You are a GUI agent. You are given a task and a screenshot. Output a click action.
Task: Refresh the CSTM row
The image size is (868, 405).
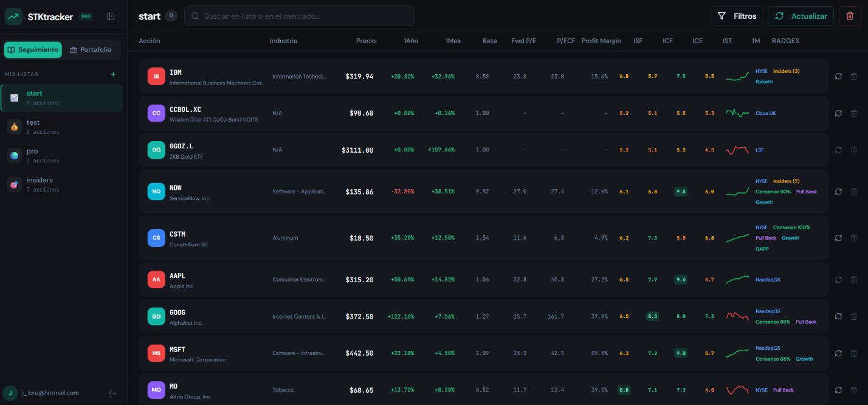tap(838, 238)
